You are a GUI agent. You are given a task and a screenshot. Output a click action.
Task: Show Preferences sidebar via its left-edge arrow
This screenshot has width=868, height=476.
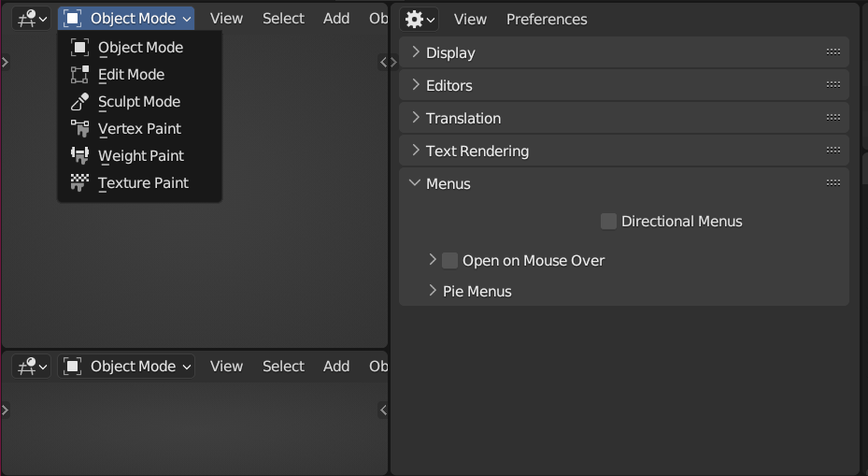[393, 62]
